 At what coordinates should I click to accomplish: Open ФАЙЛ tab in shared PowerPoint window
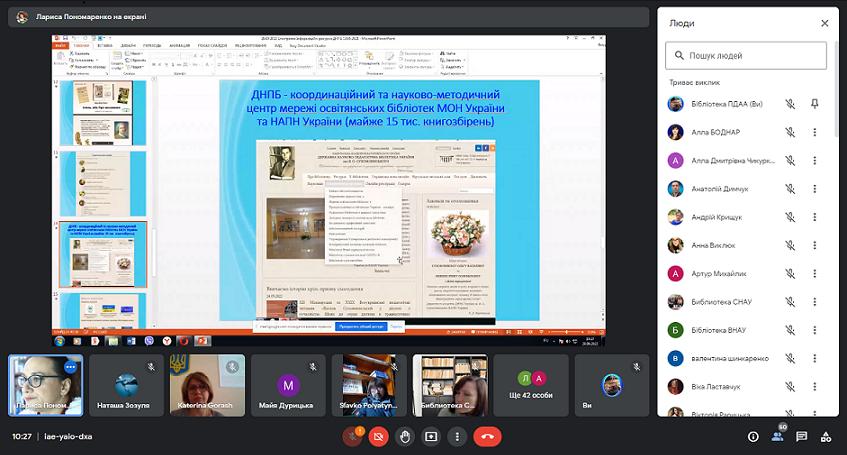(x=60, y=46)
